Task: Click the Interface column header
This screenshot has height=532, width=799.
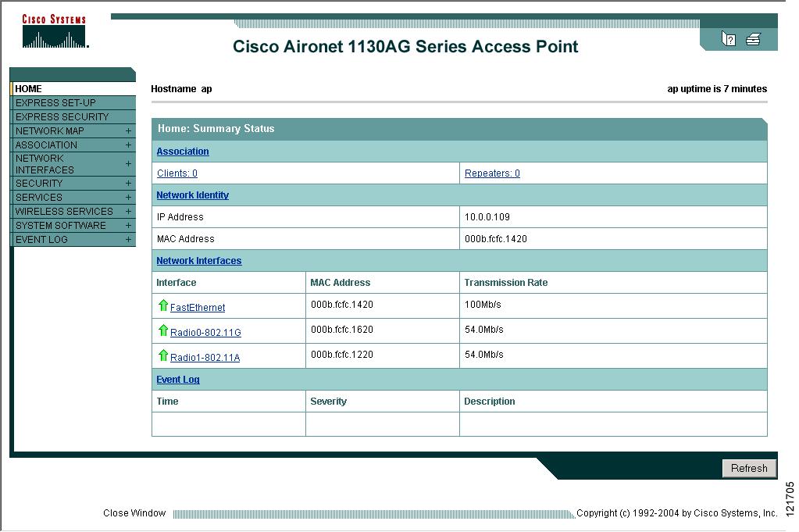Action: [177, 283]
